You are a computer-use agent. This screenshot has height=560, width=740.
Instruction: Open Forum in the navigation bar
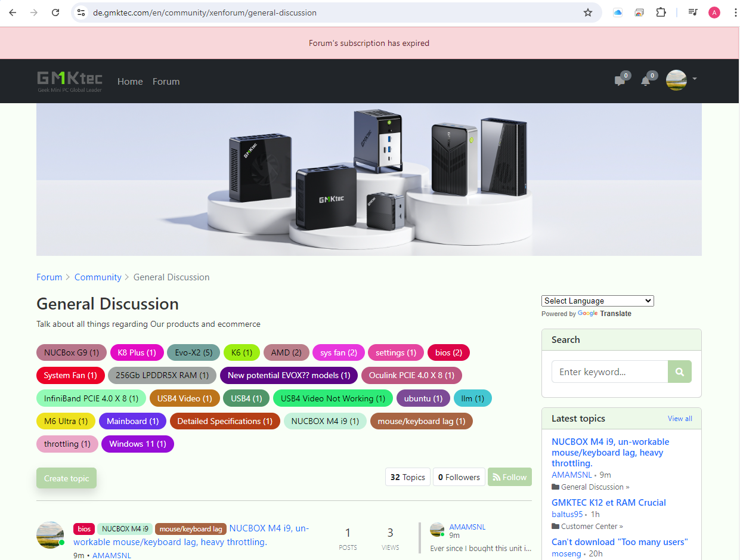pyautogui.click(x=166, y=82)
